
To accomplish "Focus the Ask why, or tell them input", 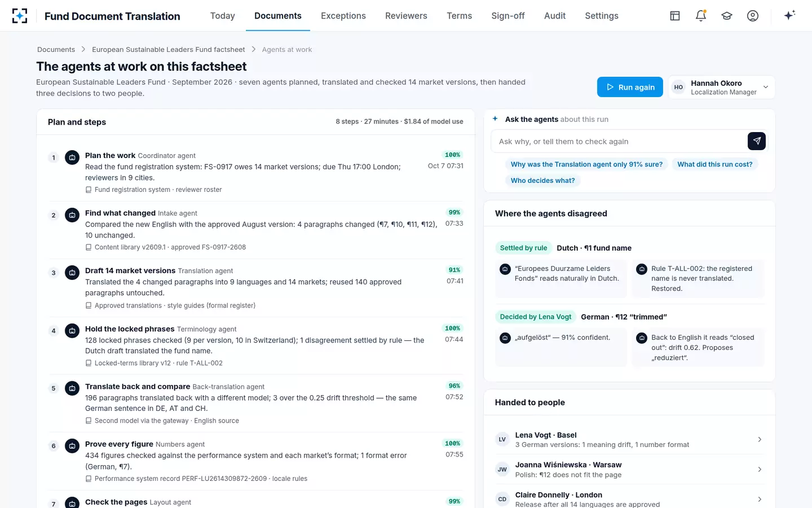I will (619, 142).
